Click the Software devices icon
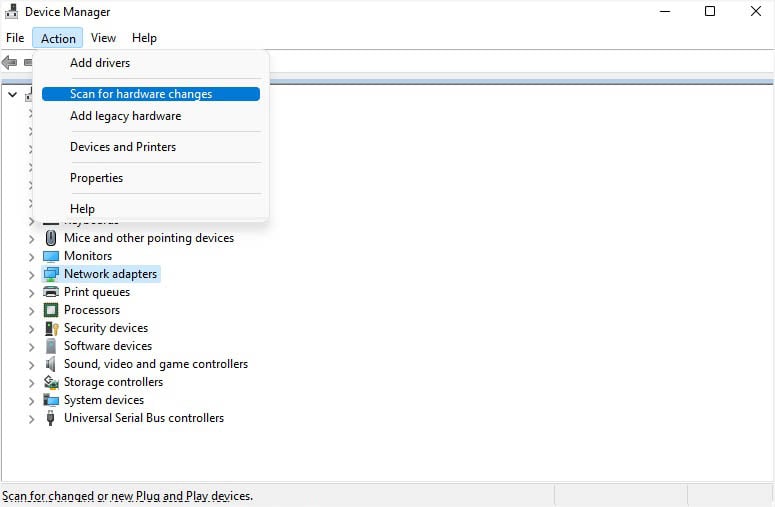 point(50,346)
